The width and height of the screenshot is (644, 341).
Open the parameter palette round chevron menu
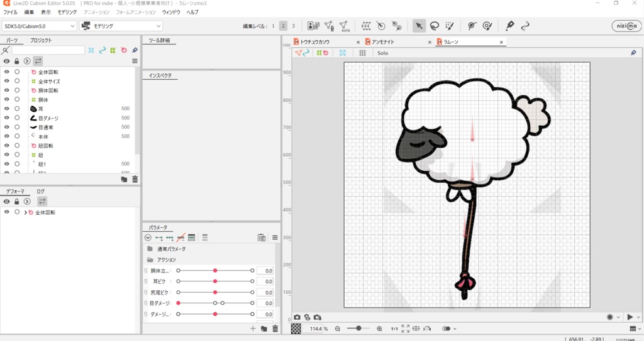pos(148,237)
